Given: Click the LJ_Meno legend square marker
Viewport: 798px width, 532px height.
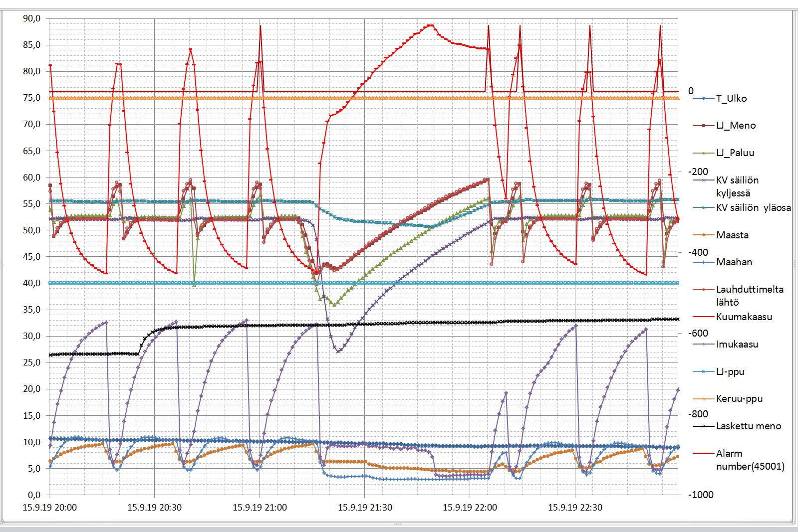Looking at the screenshot, I should point(704,126).
